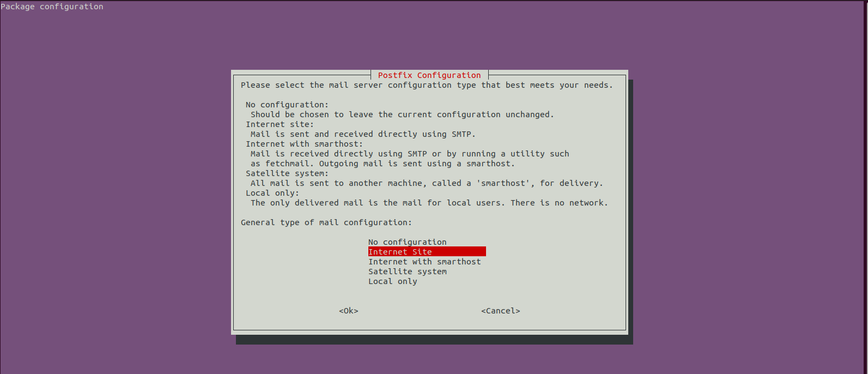Click the "Local only:" description heading
The width and height of the screenshot is (868, 374).
(272, 193)
